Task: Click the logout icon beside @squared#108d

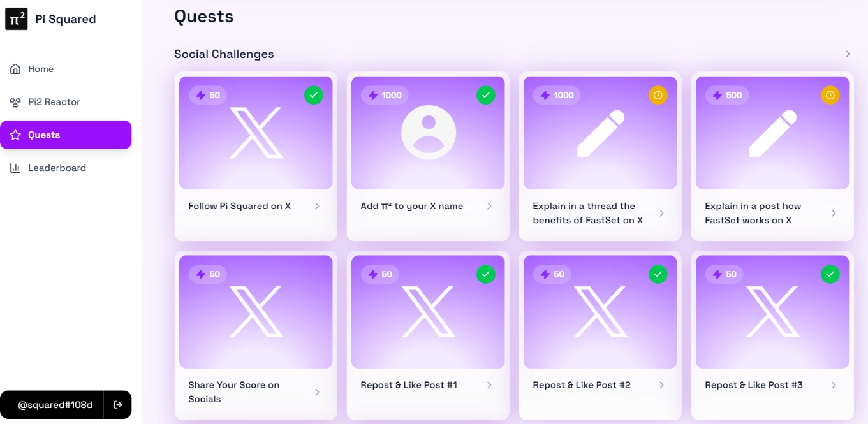Action: (x=118, y=405)
